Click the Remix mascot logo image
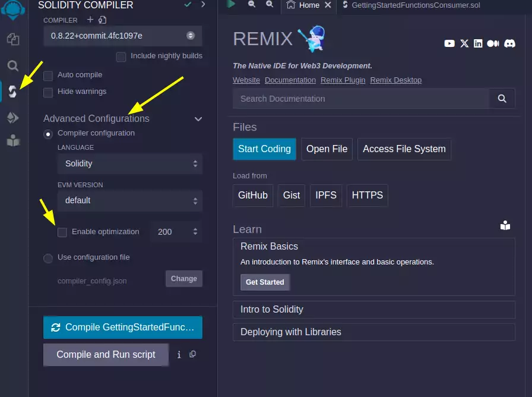The width and height of the screenshot is (532, 397). tap(312, 39)
